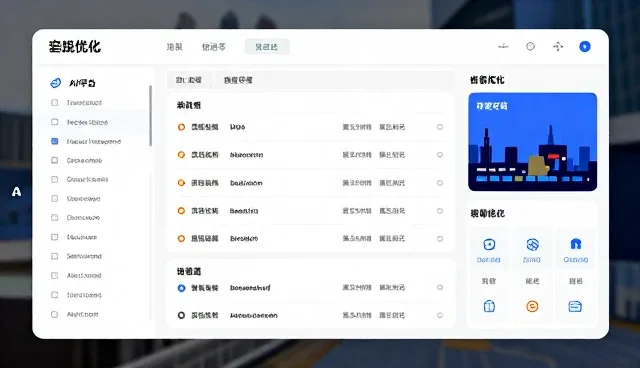Tick the seventh sidebar checkbox

tap(54, 217)
